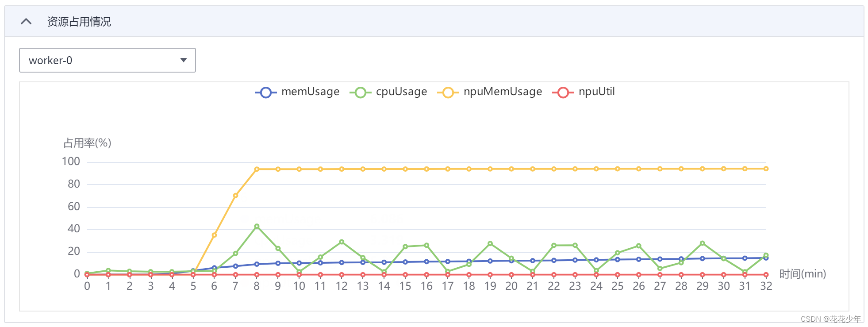Click the npuMemUsage point at minute 8
The width and height of the screenshot is (868, 327).
point(257,169)
